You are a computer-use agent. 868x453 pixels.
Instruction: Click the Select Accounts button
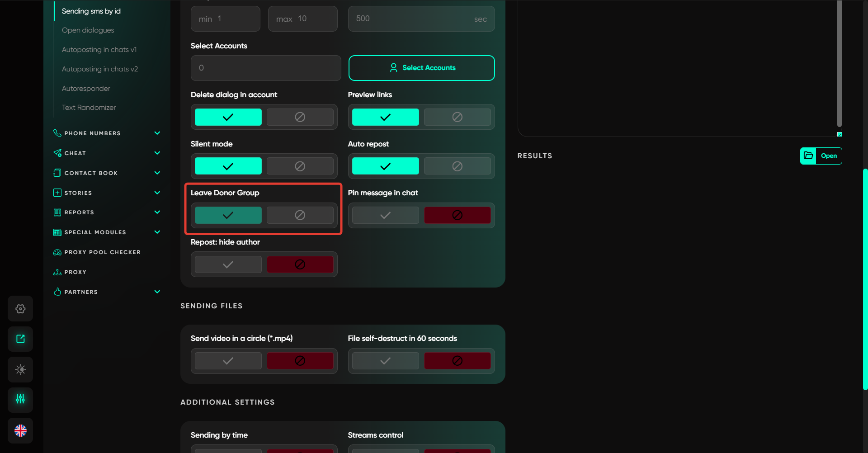[421, 68]
